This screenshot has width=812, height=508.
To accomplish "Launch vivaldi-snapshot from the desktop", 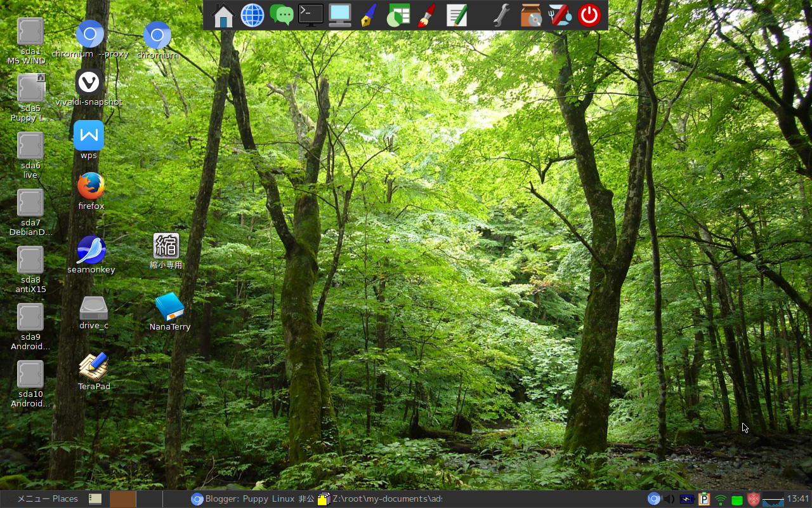I will [x=89, y=83].
